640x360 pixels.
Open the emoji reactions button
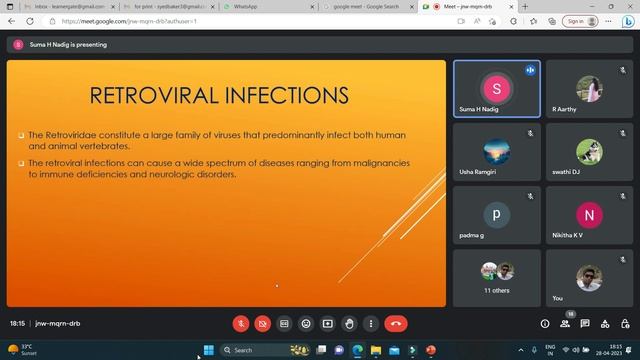[306, 324]
